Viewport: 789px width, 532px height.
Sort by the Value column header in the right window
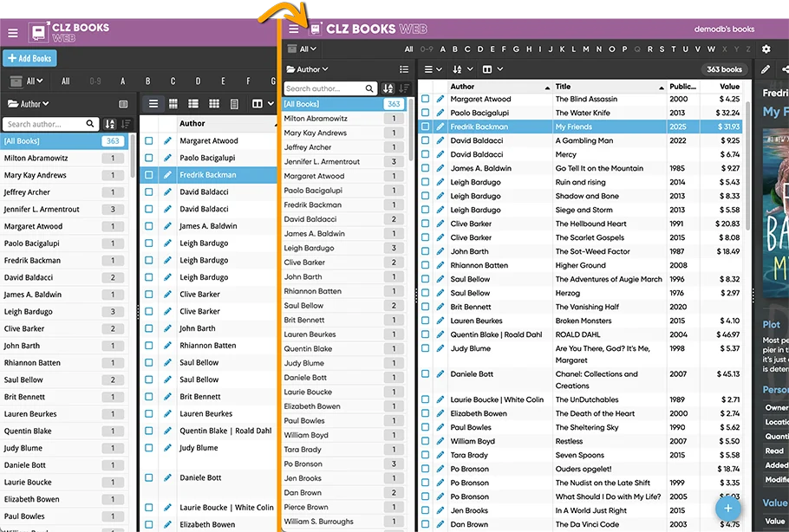tap(721, 87)
